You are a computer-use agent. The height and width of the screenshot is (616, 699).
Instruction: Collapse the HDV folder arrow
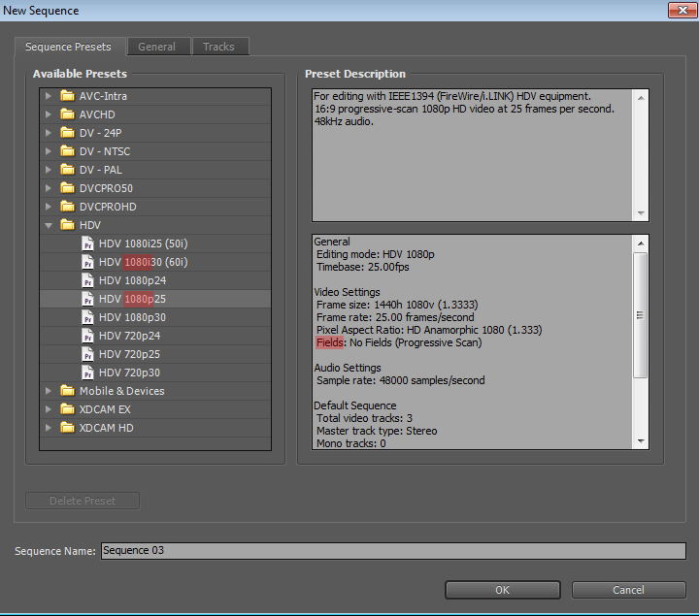click(49, 225)
